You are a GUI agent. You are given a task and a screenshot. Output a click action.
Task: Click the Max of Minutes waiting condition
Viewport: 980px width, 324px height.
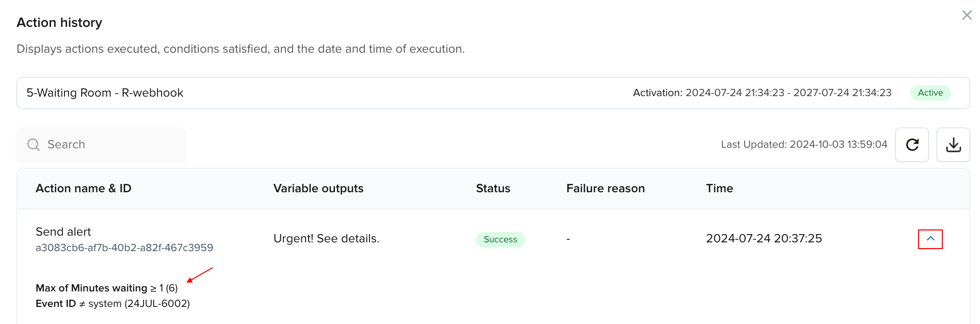[106, 288]
